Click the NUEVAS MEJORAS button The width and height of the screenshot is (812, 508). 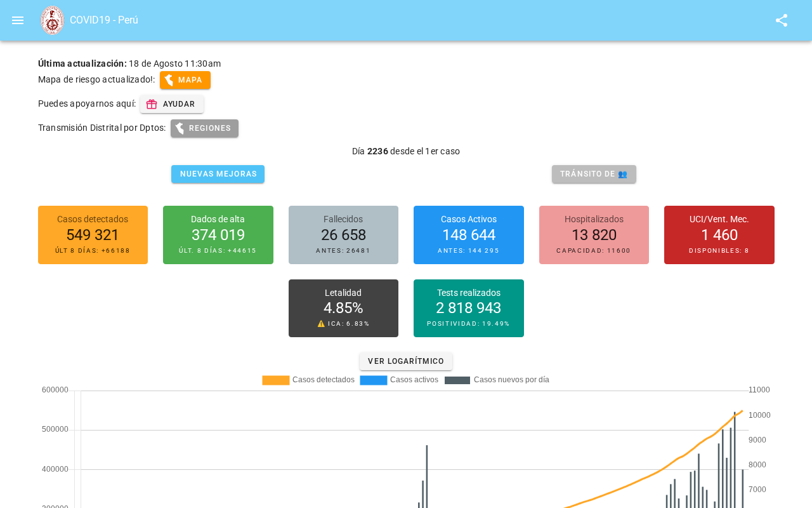(218, 174)
